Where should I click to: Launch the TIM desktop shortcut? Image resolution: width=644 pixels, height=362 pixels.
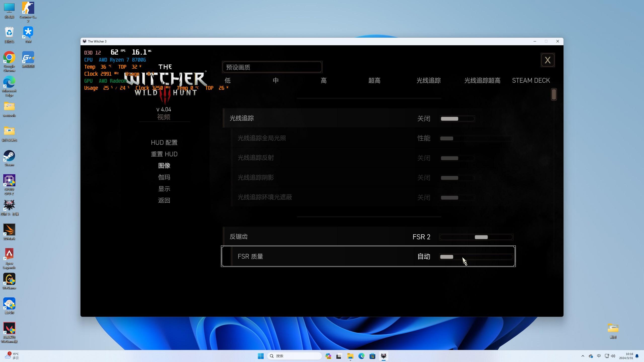pyautogui.click(x=28, y=35)
